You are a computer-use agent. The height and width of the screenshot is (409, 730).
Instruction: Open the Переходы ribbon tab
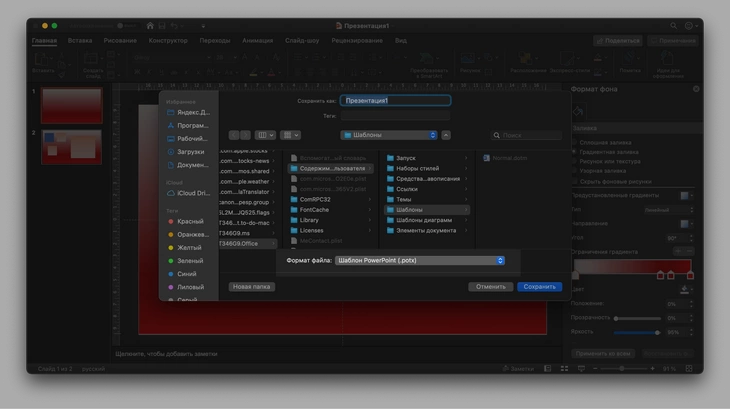[x=215, y=40]
